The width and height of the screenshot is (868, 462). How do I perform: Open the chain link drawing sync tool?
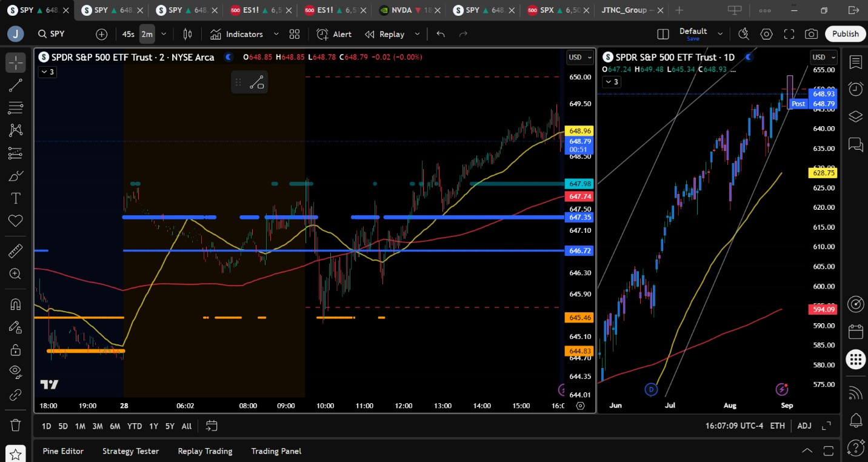tap(16, 395)
